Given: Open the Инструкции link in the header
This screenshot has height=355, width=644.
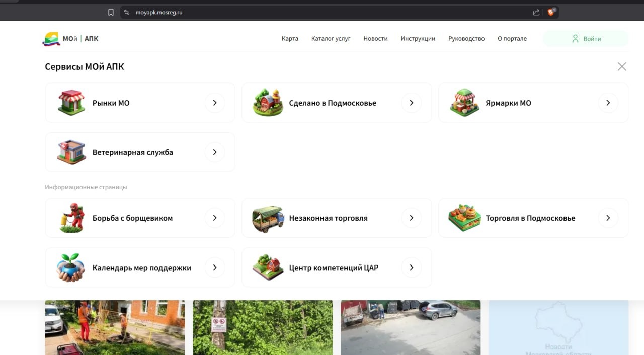Looking at the screenshot, I should (418, 39).
